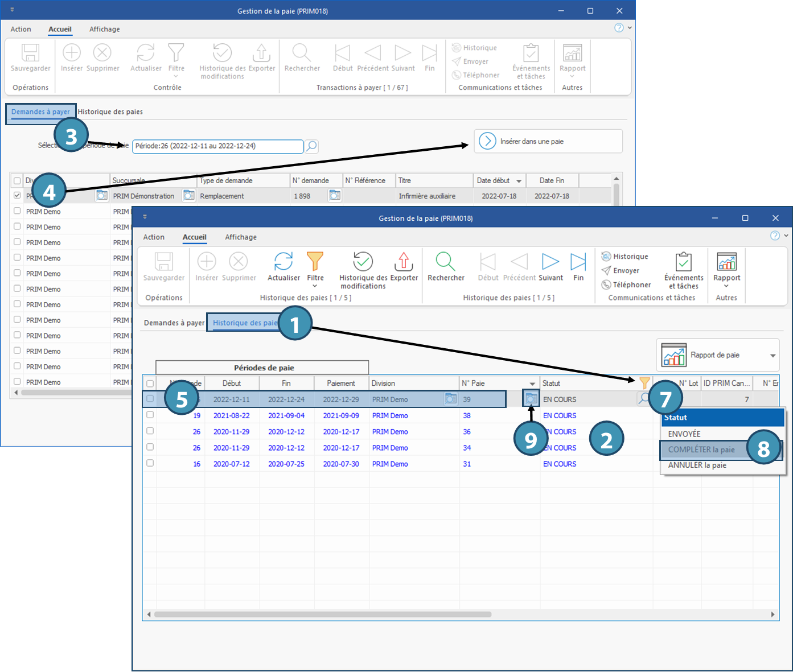Click Envoyer in front Communications group
Image resolution: width=793 pixels, height=672 pixels.
coord(626,271)
